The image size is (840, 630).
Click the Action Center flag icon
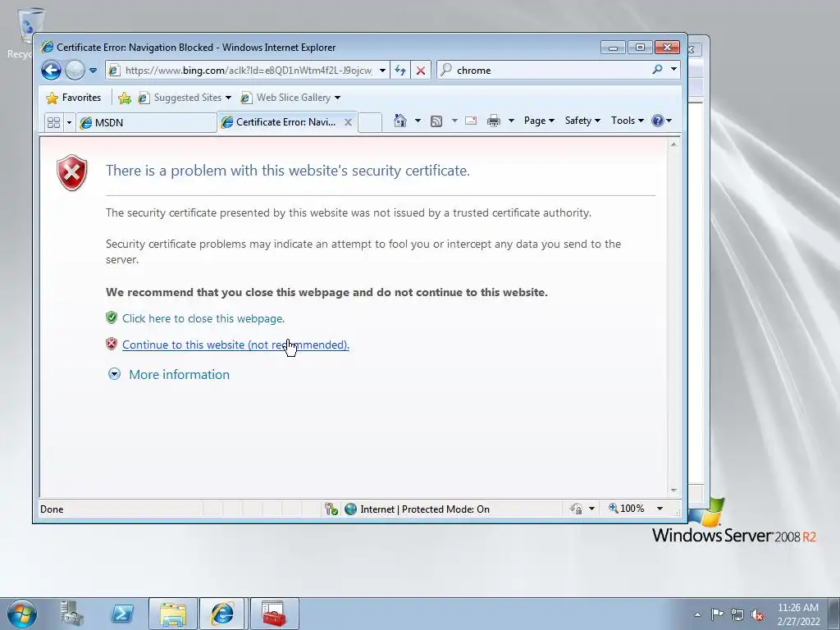[717, 614]
